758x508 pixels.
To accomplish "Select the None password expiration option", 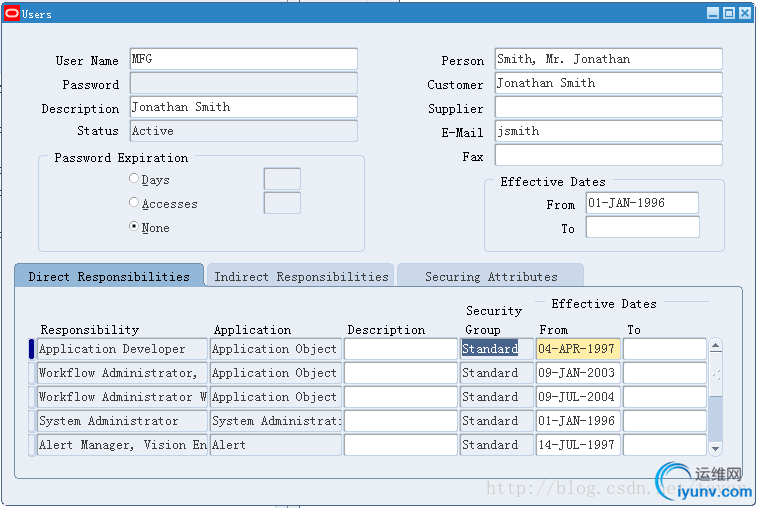I will (x=134, y=226).
